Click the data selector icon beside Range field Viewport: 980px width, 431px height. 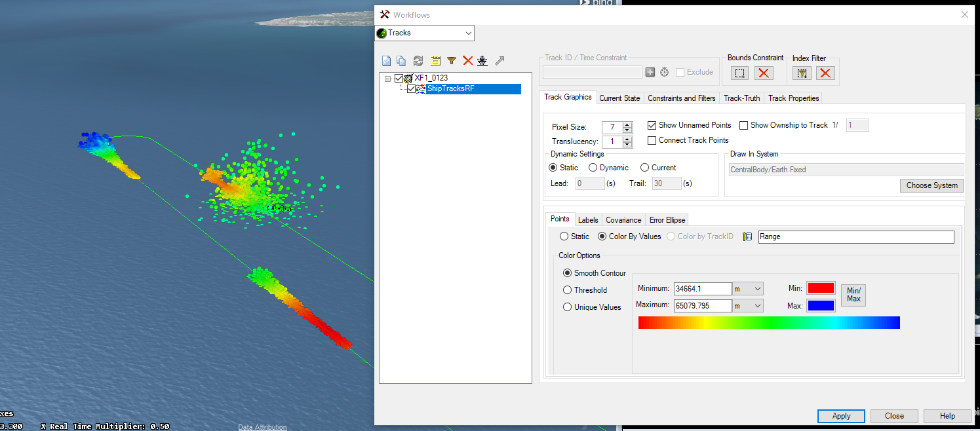pos(747,236)
